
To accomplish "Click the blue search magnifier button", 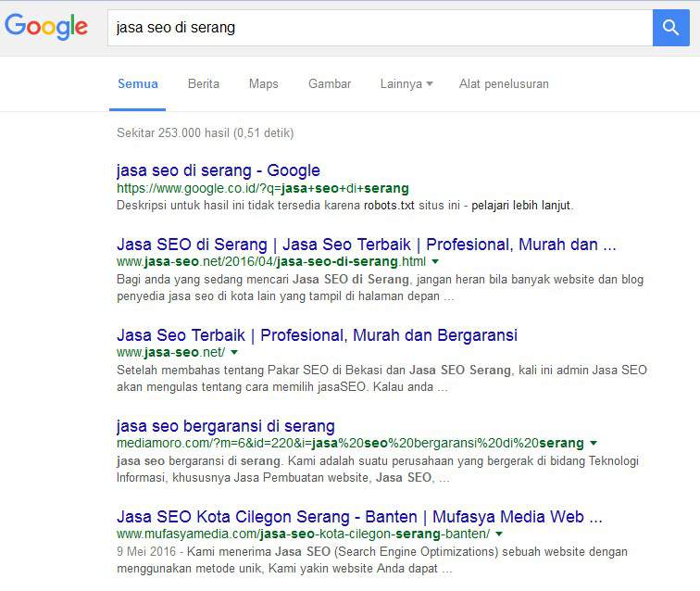I will click(x=670, y=28).
